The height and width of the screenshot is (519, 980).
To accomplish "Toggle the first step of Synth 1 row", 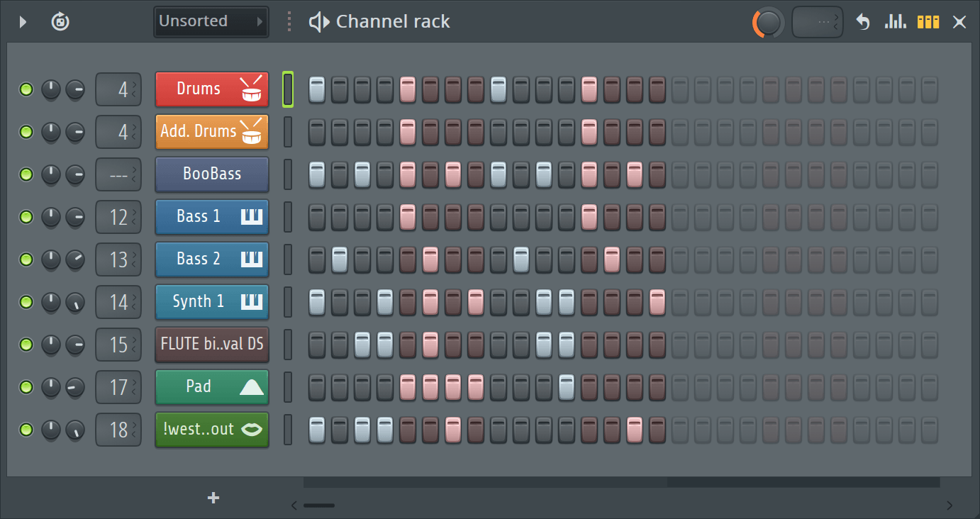I will pyautogui.click(x=317, y=302).
